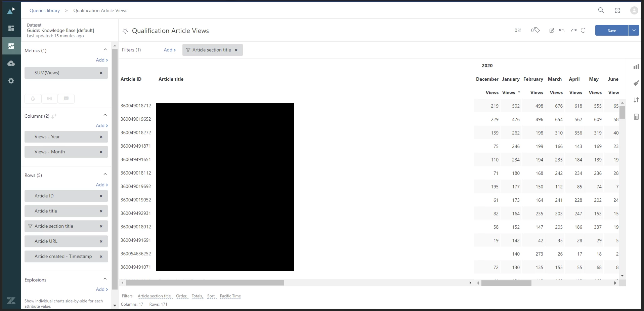The width and height of the screenshot is (644, 311).
Task: Add a new metric
Action: [102, 60]
